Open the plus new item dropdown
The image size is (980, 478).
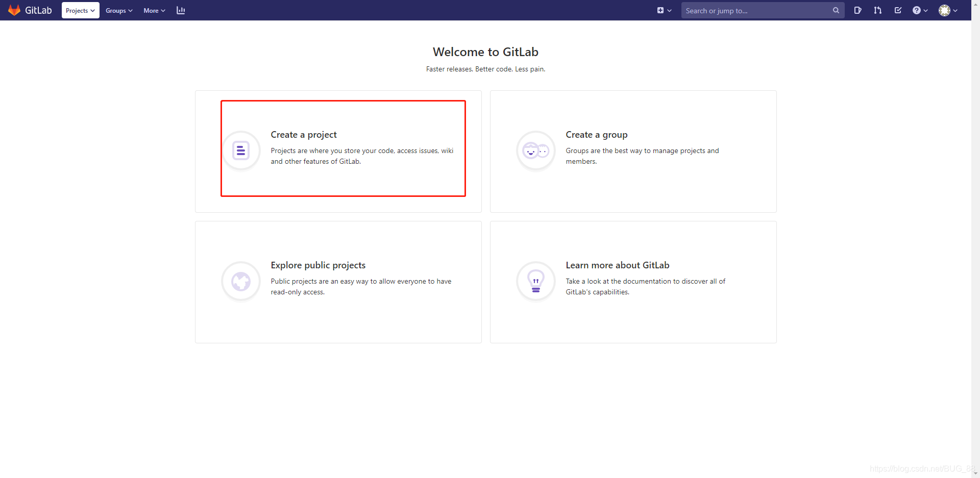664,10
